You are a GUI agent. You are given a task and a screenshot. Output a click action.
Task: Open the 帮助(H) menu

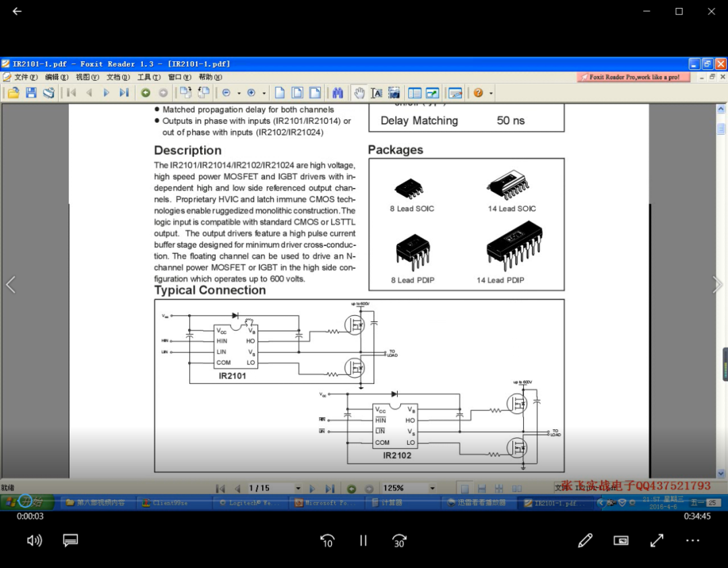(210, 77)
